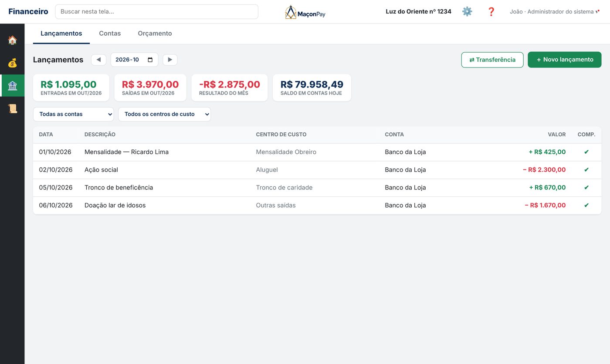Select the Mensalidade — Ricardo Lima description
The image size is (610, 364).
point(126,152)
